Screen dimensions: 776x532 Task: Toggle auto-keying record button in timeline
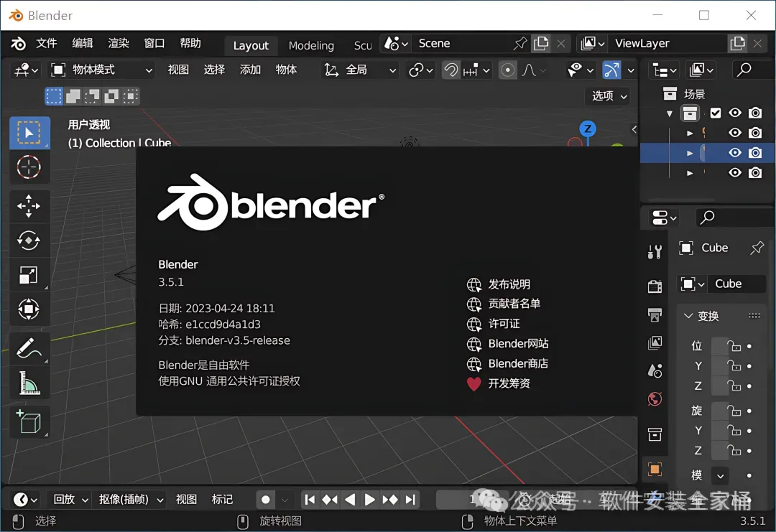[x=265, y=500]
